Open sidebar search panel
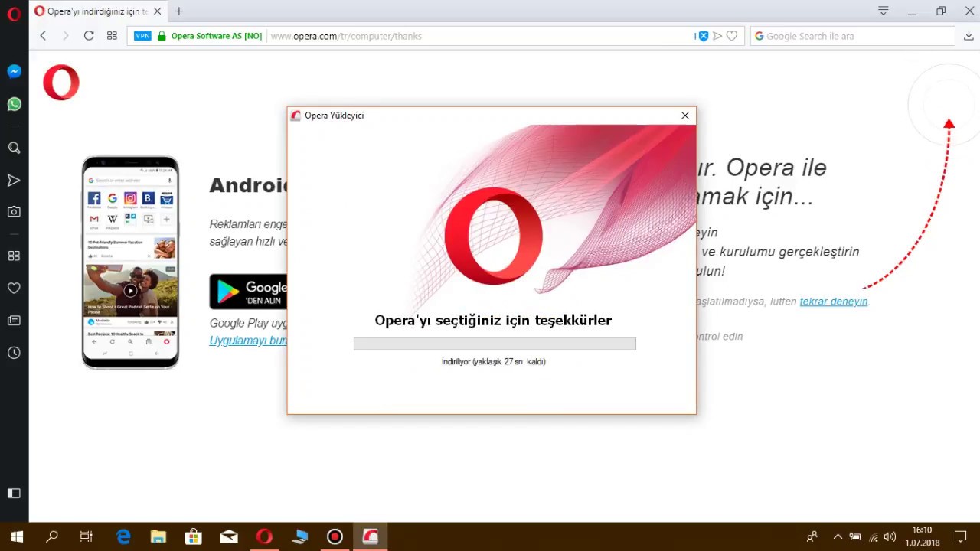The width and height of the screenshot is (980, 551). (14, 148)
